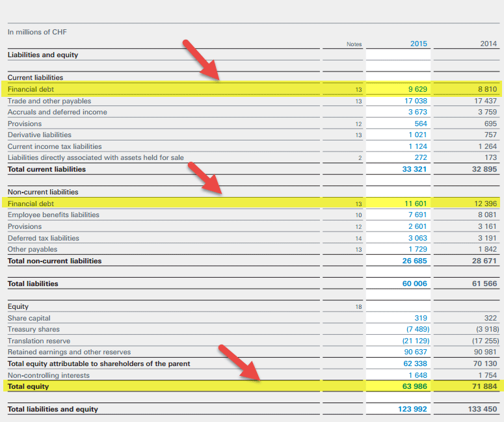Select total liabilities 2014 value 61 566

click(484, 284)
